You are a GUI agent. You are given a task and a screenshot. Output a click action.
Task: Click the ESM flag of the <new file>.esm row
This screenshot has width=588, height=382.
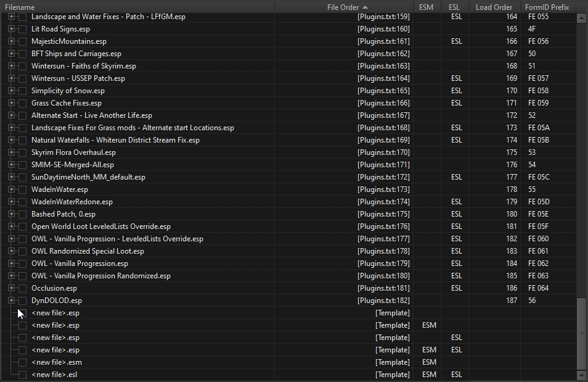[x=429, y=362]
